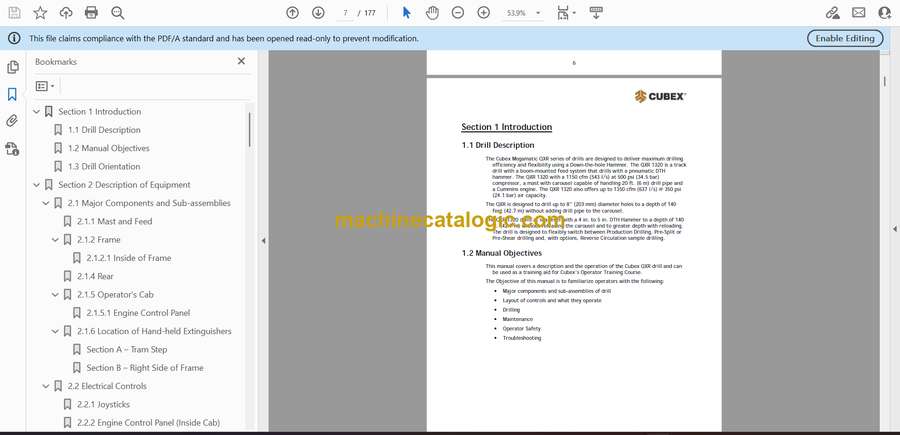Screen dimensions: 900x435
Task: Select the 2.1.5 Operator's Cab bookmark
Action: tap(115, 294)
